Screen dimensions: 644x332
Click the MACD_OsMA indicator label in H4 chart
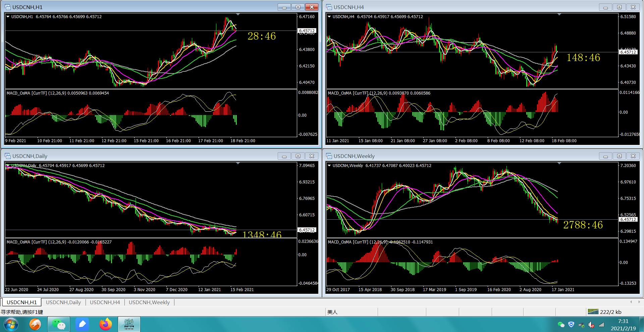coord(379,93)
